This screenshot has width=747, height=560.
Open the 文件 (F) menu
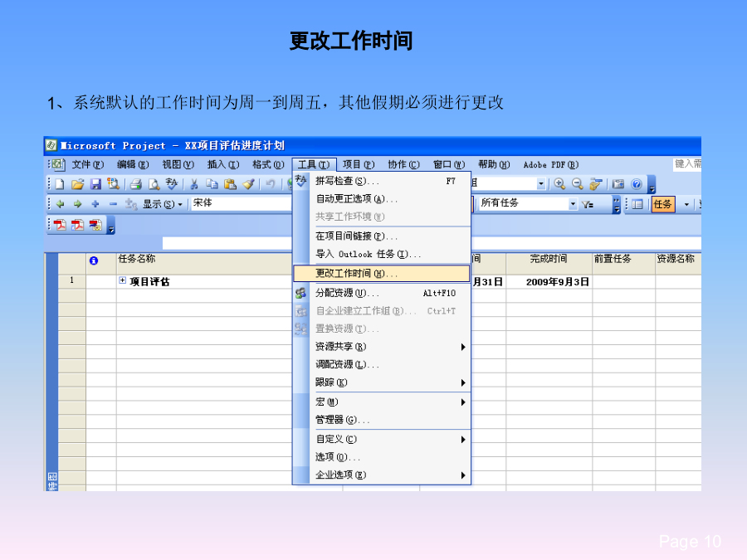coord(88,165)
